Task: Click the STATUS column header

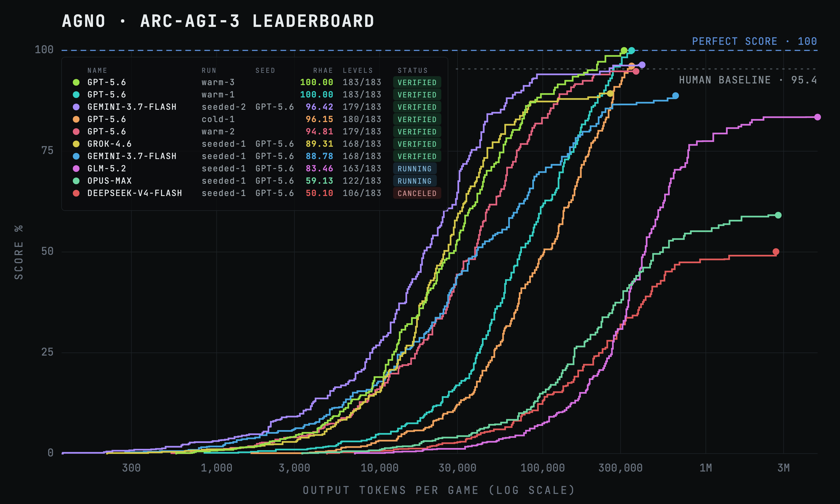Action: coord(412,71)
